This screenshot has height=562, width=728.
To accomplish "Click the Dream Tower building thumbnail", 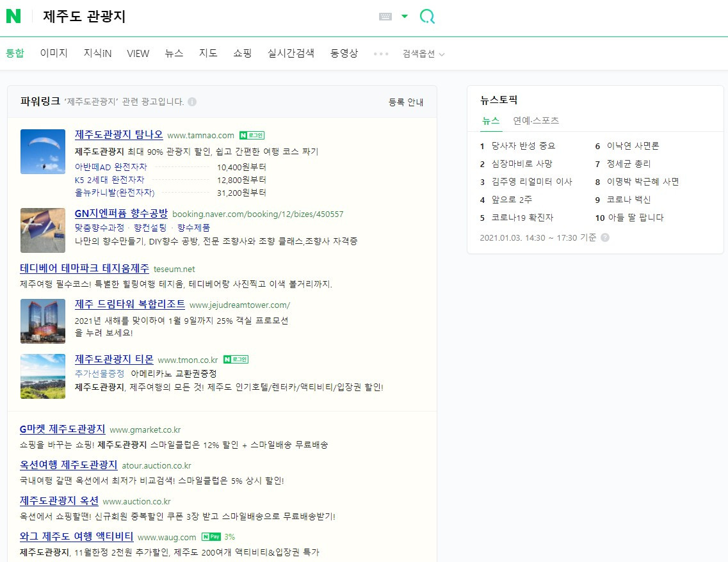I will coord(43,321).
